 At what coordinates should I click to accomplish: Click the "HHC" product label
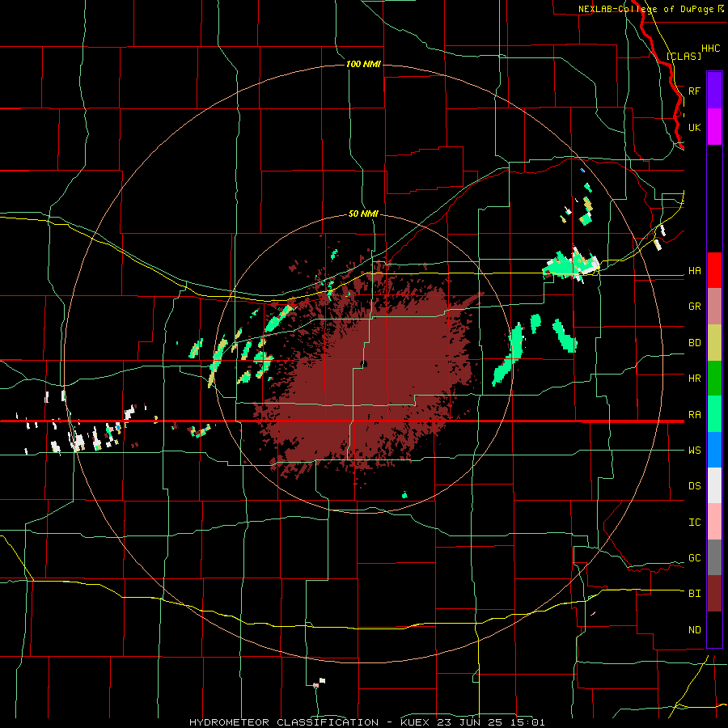pos(710,49)
